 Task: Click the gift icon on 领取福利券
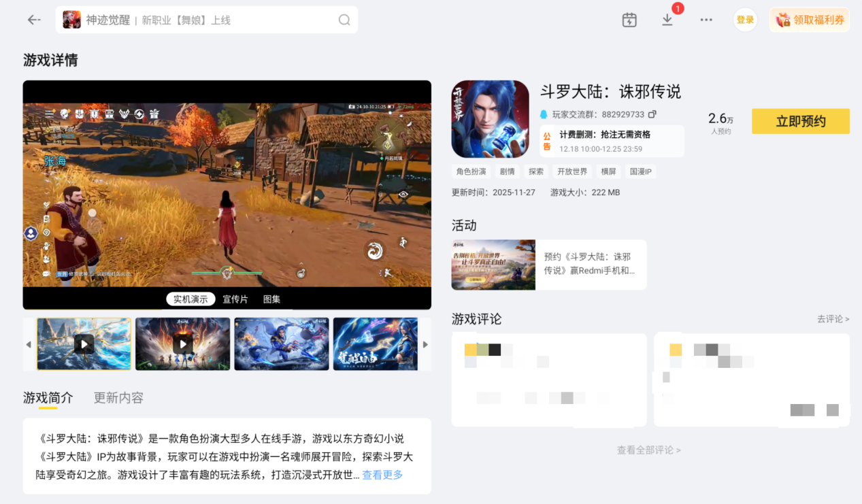coord(784,20)
